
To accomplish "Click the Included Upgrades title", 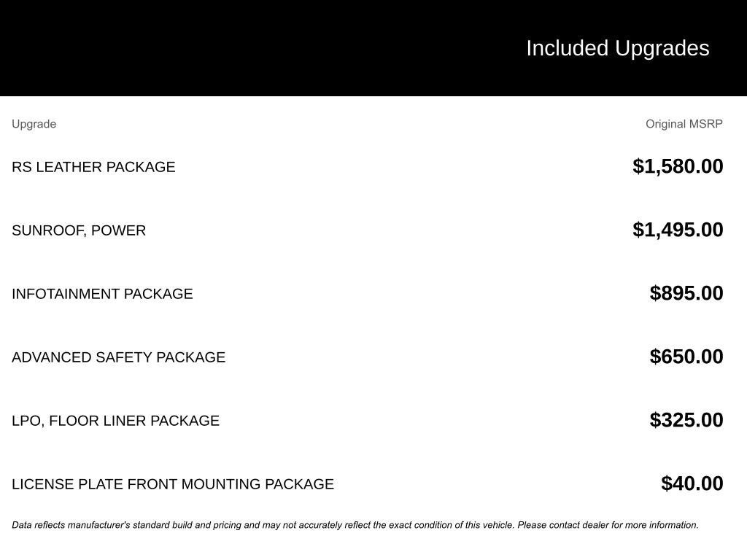I will pos(617,48).
